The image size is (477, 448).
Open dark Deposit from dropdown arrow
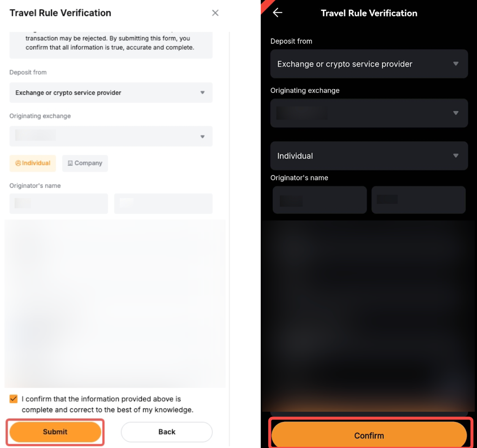(456, 64)
